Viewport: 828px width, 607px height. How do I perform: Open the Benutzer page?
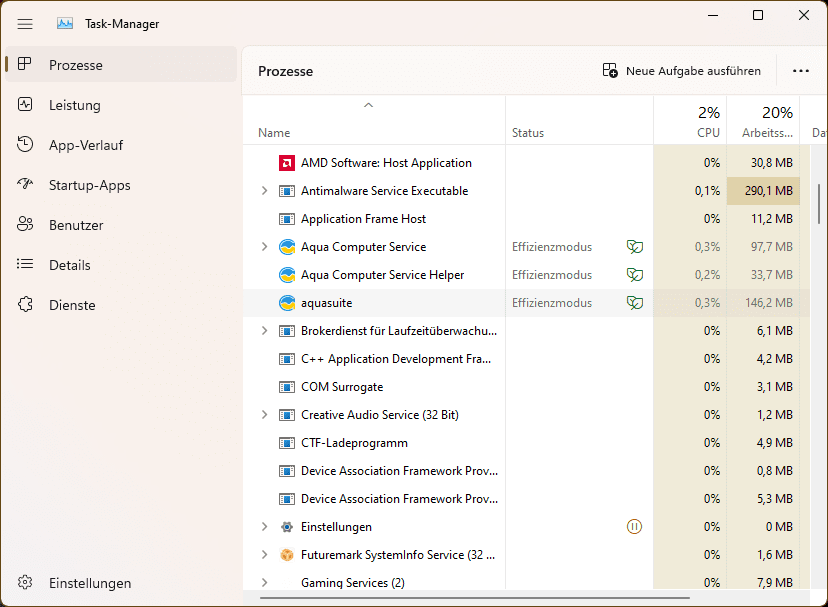[x=121, y=225]
